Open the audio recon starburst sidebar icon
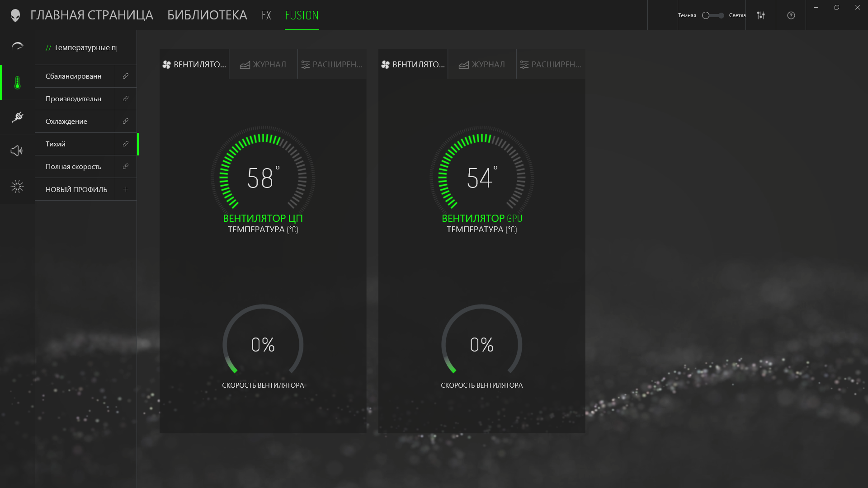Screen dimensions: 868x488 click(17, 186)
